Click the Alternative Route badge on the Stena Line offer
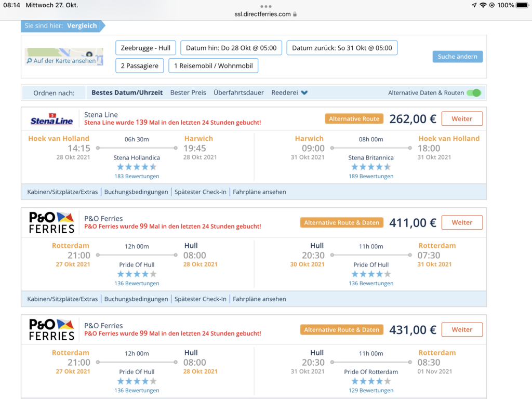Image resolution: width=532 pixels, height=399 pixels. [x=354, y=119]
